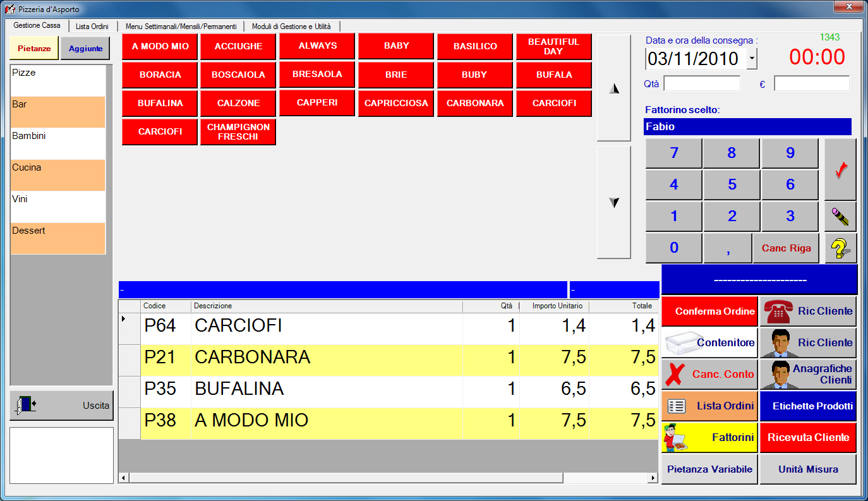Click the Contenitore container box button
Screen dimensions: 868x501
pyautogui.click(x=709, y=342)
